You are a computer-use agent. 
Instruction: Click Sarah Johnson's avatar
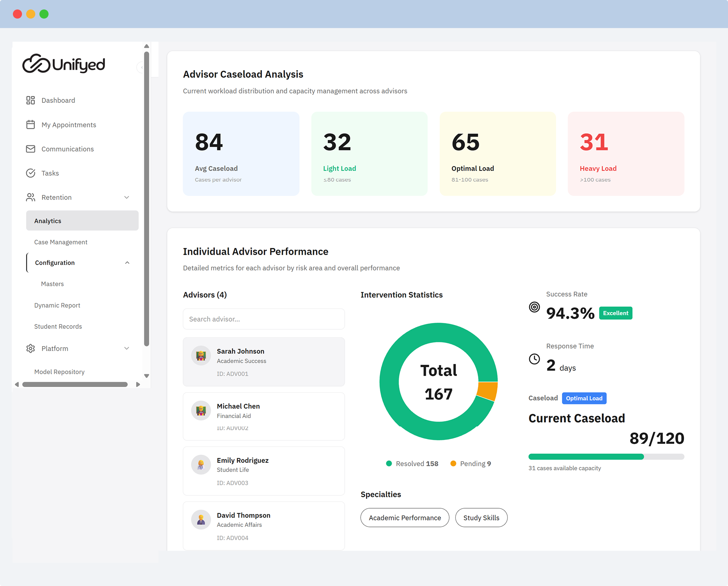[201, 356]
